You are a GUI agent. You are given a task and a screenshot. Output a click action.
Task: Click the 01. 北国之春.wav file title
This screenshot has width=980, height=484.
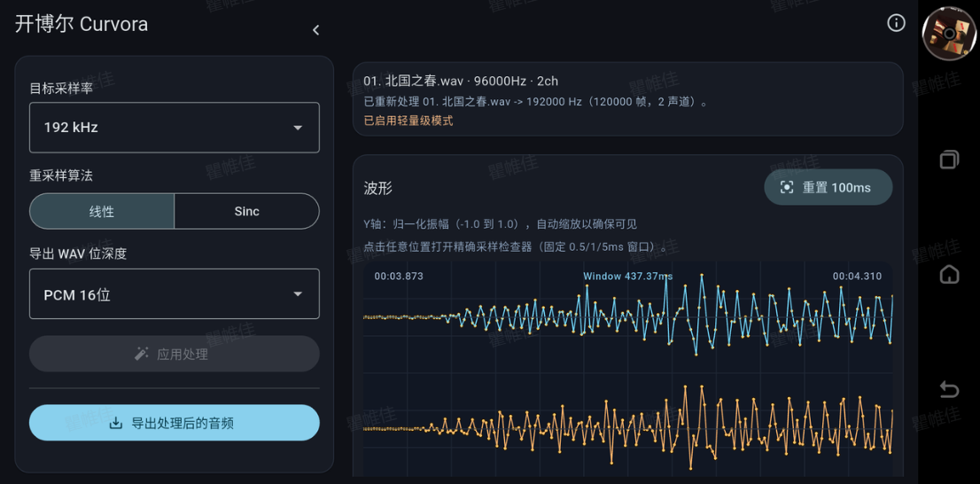[462, 81]
